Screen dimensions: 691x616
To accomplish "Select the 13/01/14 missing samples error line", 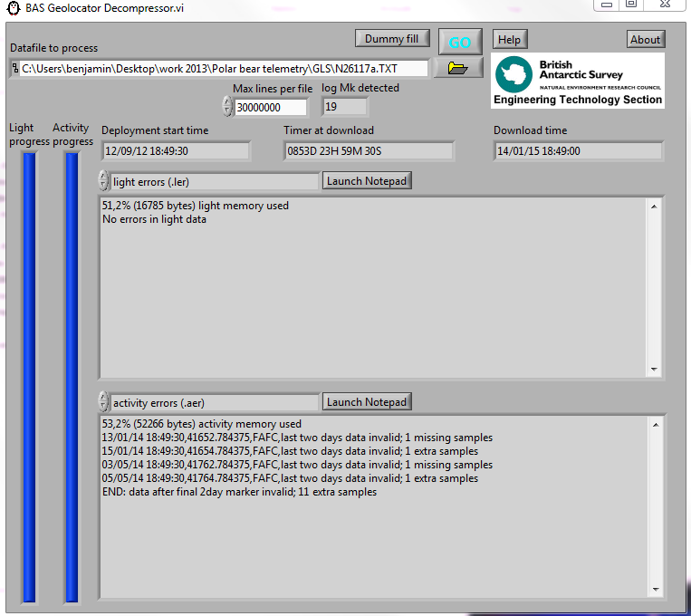I will 297,438.
